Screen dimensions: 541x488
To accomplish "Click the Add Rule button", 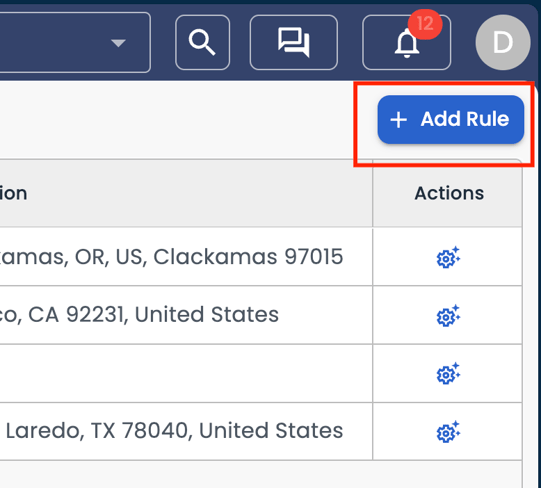I will coord(451,119).
